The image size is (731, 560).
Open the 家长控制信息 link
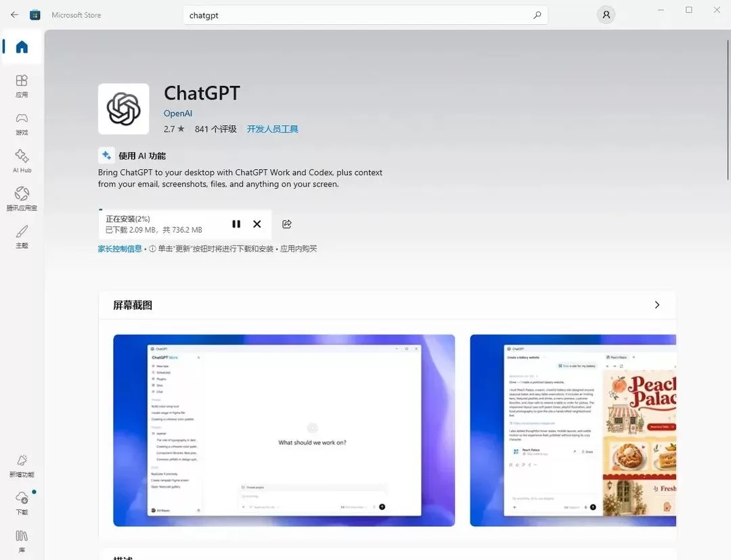(120, 249)
